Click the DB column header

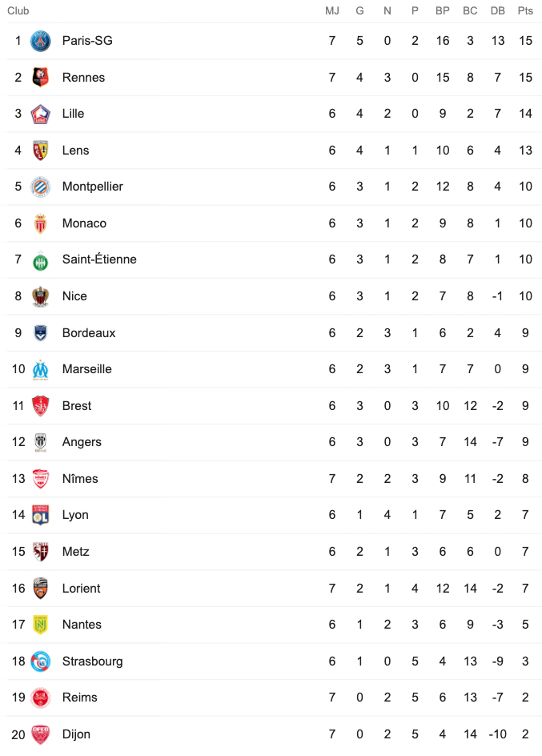pyautogui.click(x=498, y=10)
